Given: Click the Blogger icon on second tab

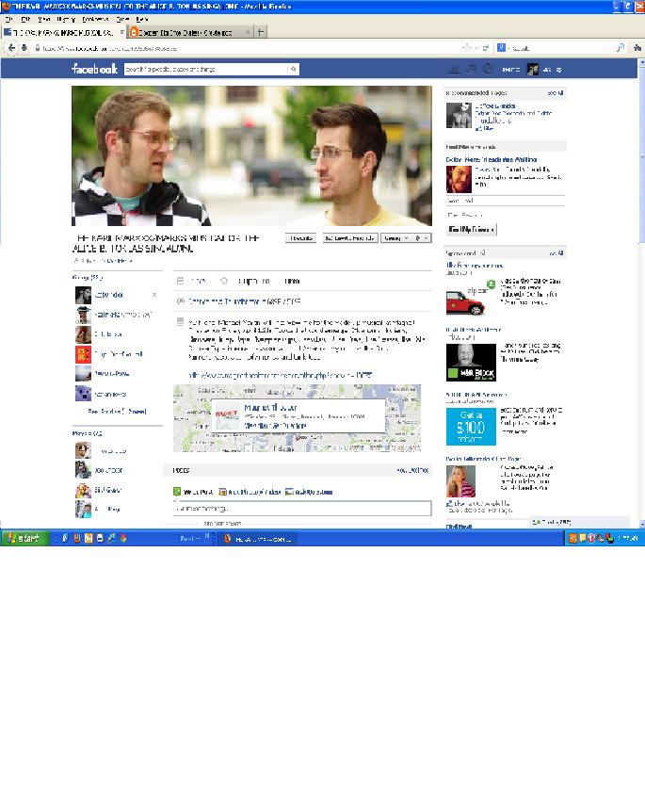Looking at the screenshot, I should pos(134,32).
